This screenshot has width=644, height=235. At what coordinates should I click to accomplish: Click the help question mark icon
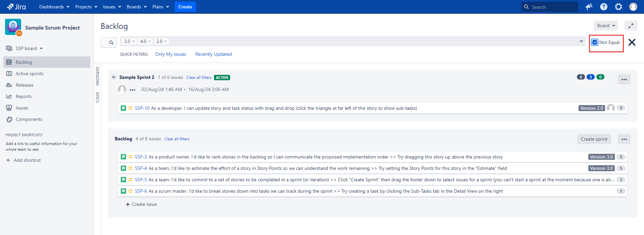tap(604, 7)
